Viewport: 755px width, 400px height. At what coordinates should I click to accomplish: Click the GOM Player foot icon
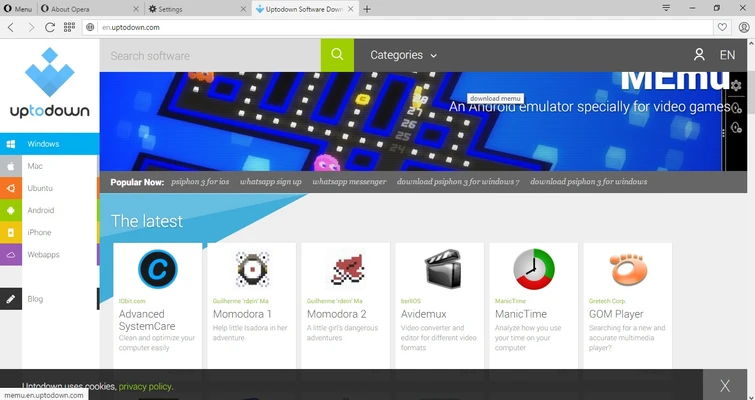[x=628, y=269]
